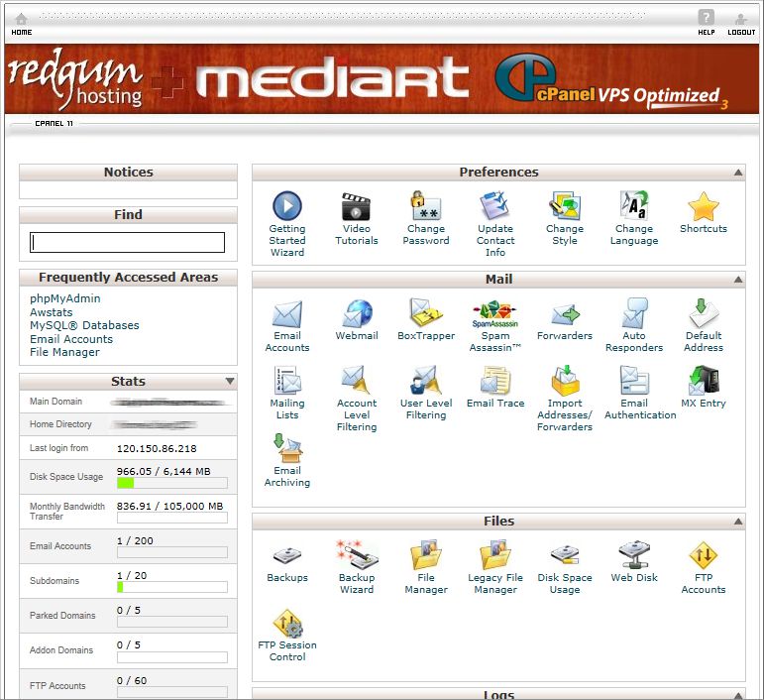
Task: Collapse the Stats panel
Action: tap(230, 382)
